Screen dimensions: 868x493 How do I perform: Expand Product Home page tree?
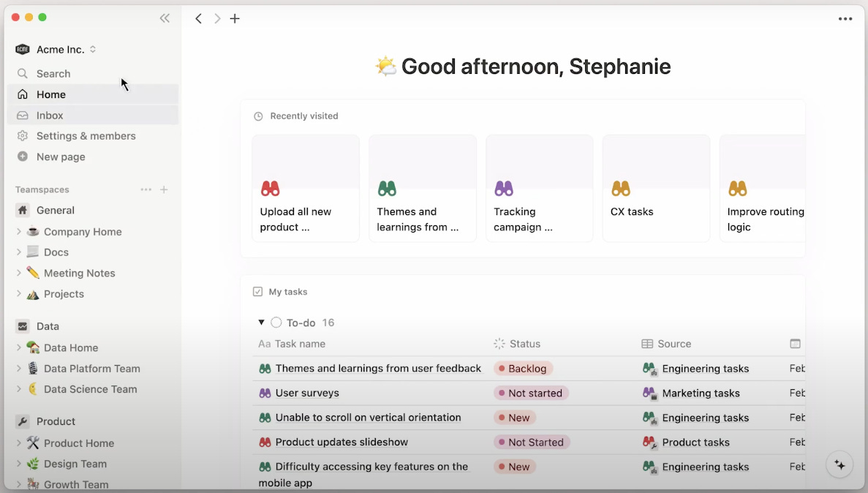pos(19,443)
